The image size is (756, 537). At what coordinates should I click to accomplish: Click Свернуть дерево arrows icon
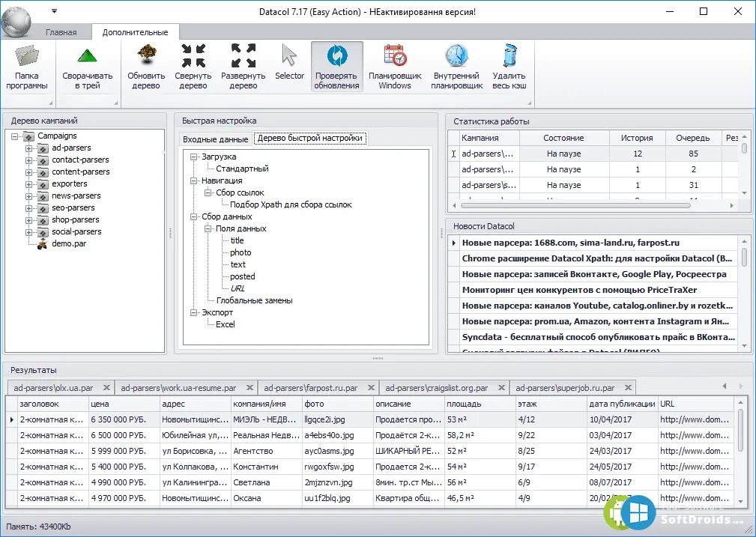click(193, 55)
